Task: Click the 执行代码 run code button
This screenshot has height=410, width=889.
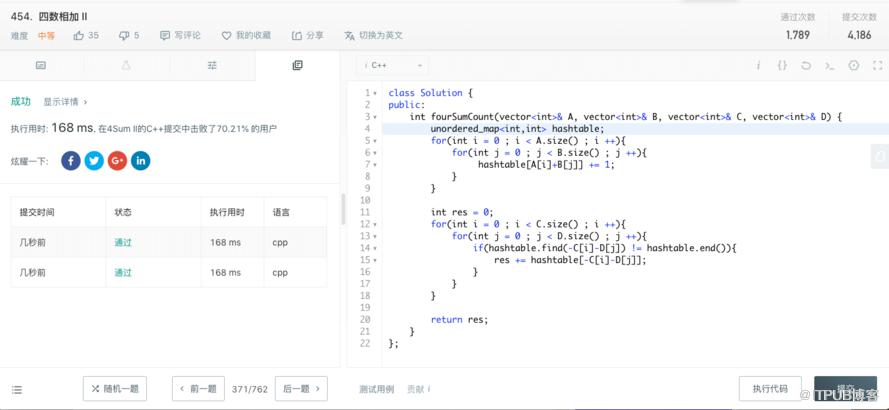Action: [770, 388]
